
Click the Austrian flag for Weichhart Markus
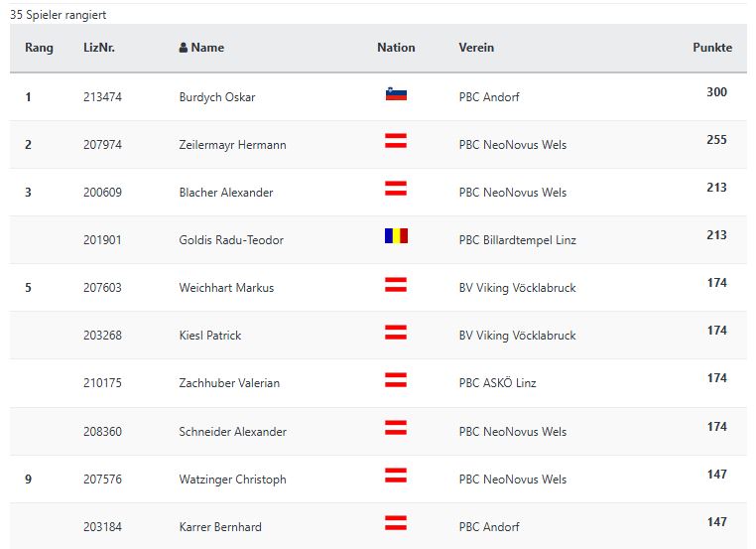click(396, 284)
